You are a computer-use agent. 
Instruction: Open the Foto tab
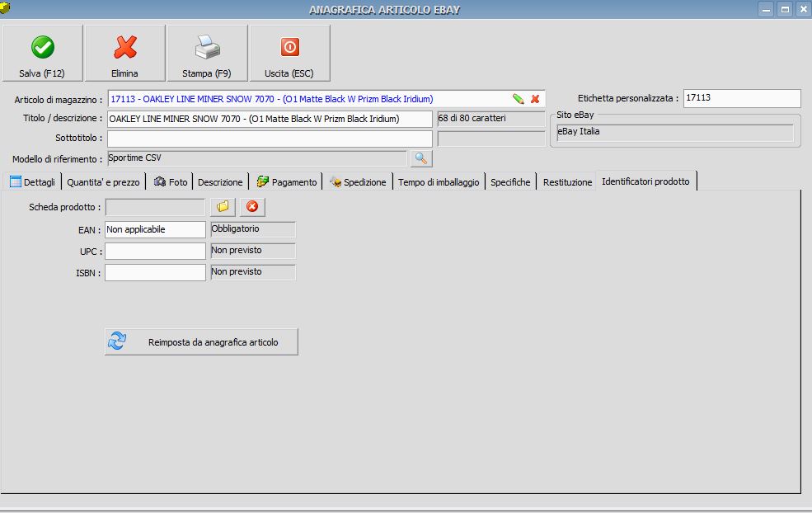coord(170,182)
